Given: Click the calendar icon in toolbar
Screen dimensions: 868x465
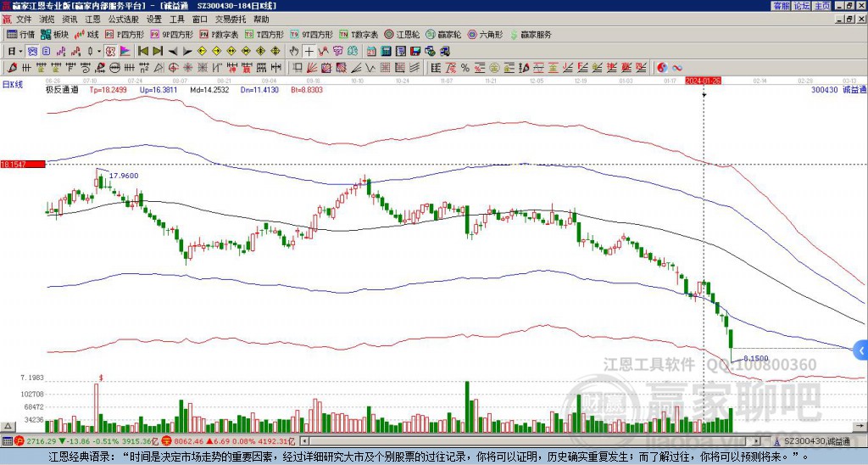Looking at the screenshot, I should [371, 52].
